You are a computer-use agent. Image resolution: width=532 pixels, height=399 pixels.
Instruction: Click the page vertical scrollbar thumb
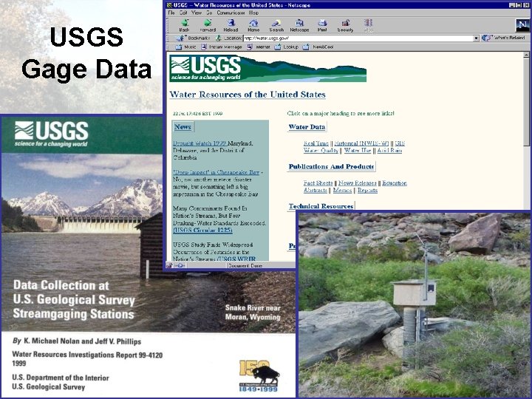[x=526, y=102]
